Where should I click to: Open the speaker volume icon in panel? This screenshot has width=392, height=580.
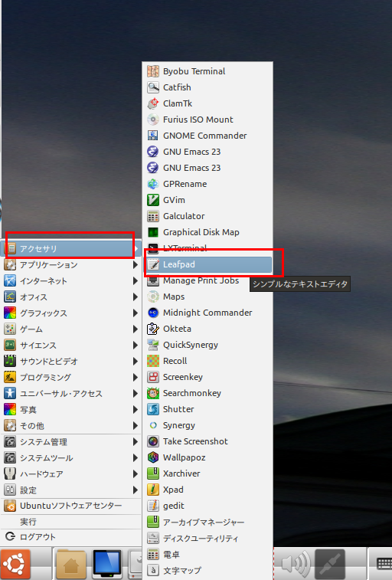(296, 564)
